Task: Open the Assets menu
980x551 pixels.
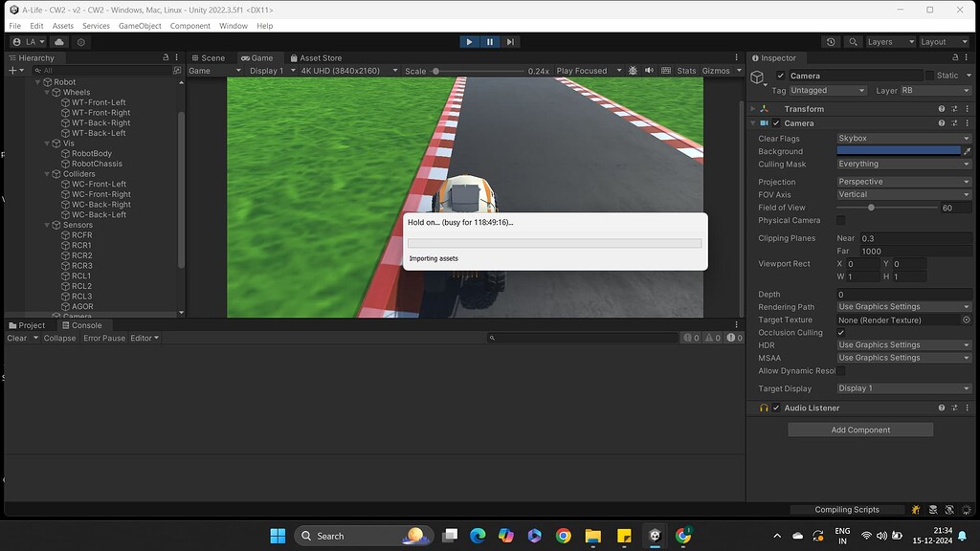Action: (x=61, y=26)
